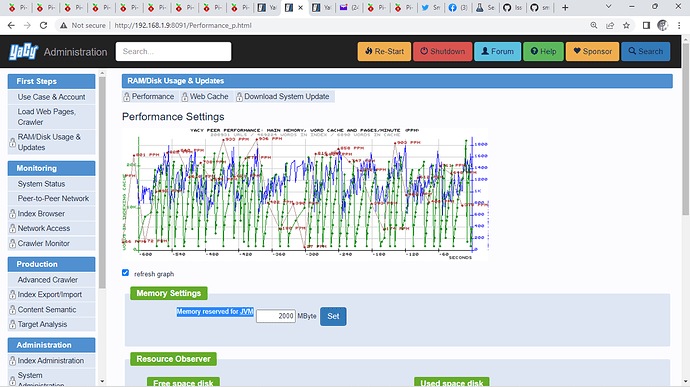Click lock icon beside Crawler Monitor
The width and height of the screenshot is (690, 387).
[x=12, y=243]
